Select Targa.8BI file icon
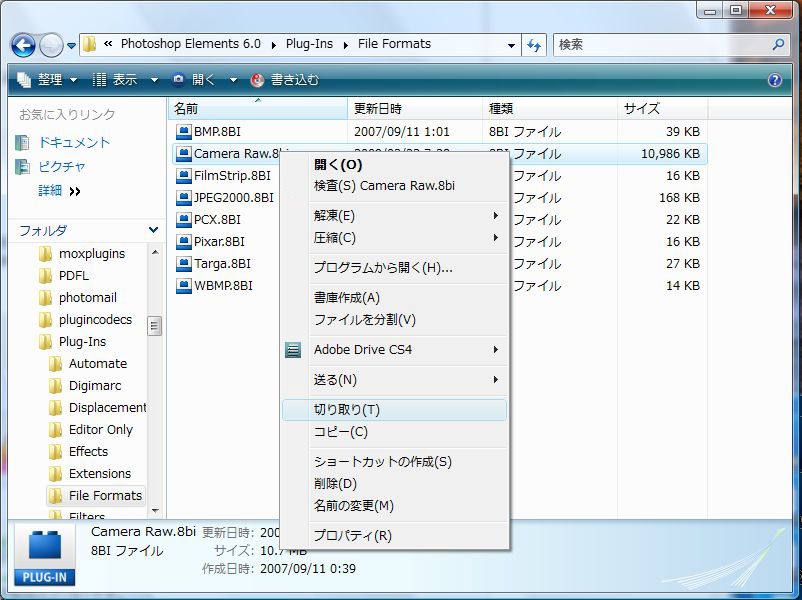Viewport: 802px width, 600px height. coord(183,264)
